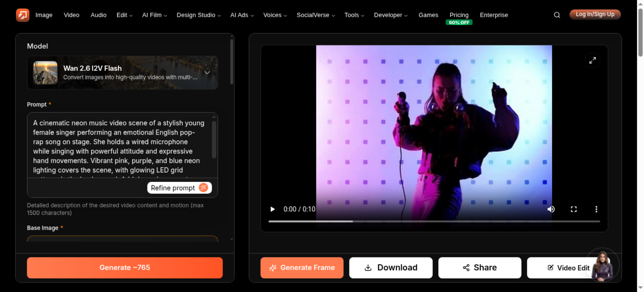The image size is (644, 292).
Task: Go to the Audio menu item
Action: (x=99, y=15)
